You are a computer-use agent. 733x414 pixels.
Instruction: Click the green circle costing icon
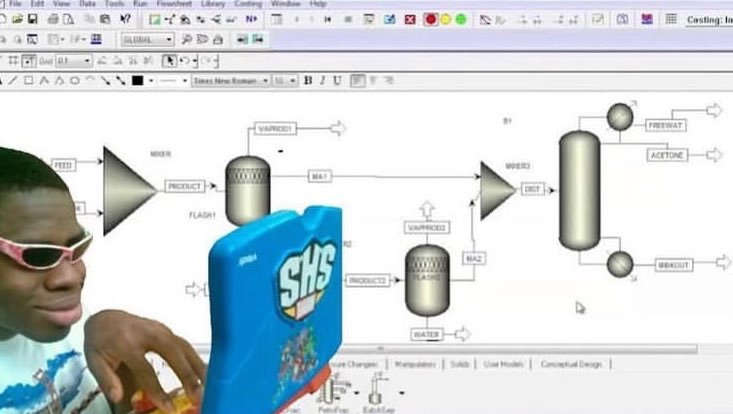461,20
